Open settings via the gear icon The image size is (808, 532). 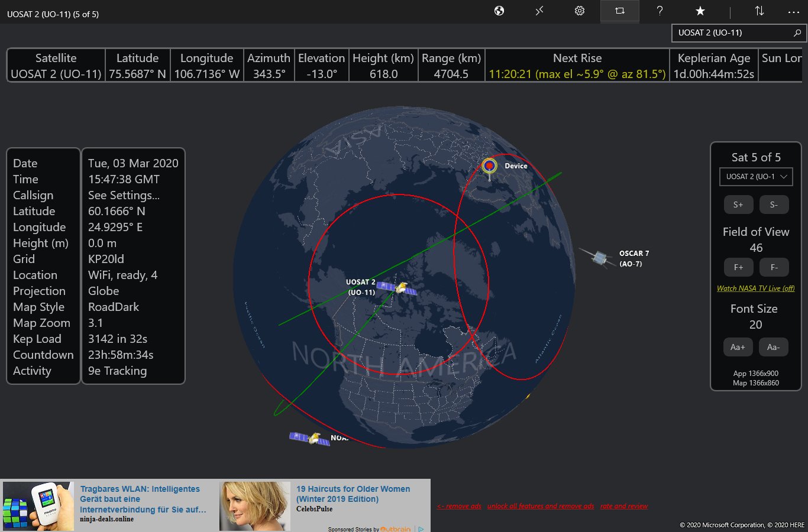click(579, 11)
